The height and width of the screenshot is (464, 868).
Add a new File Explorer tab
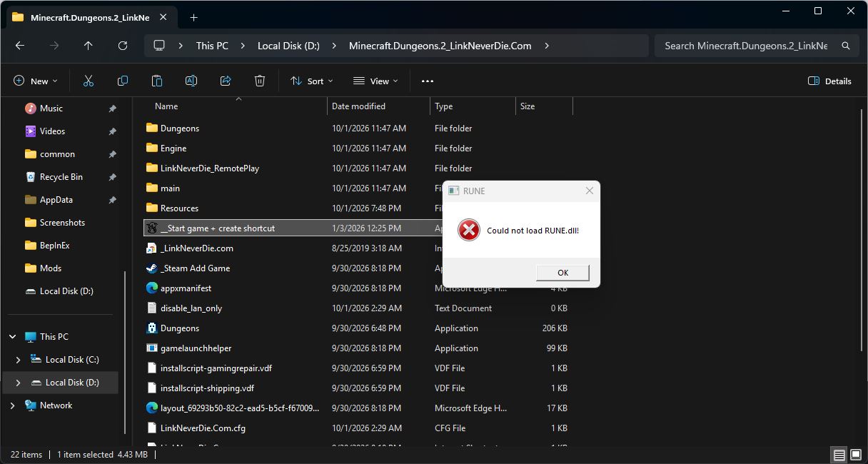point(193,17)
